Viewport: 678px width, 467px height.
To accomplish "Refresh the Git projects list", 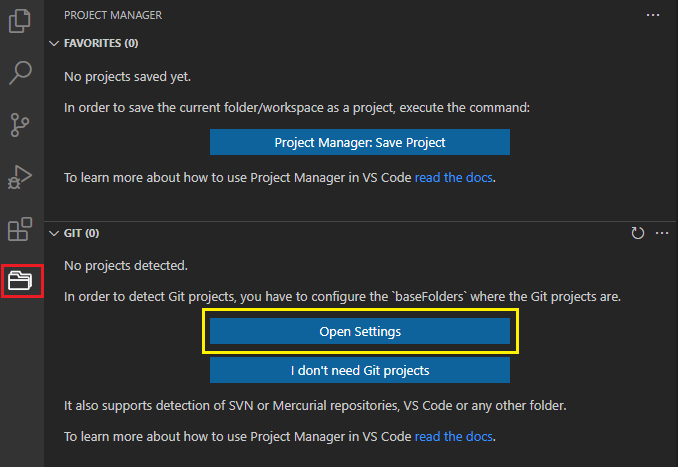I will point(637,233).
